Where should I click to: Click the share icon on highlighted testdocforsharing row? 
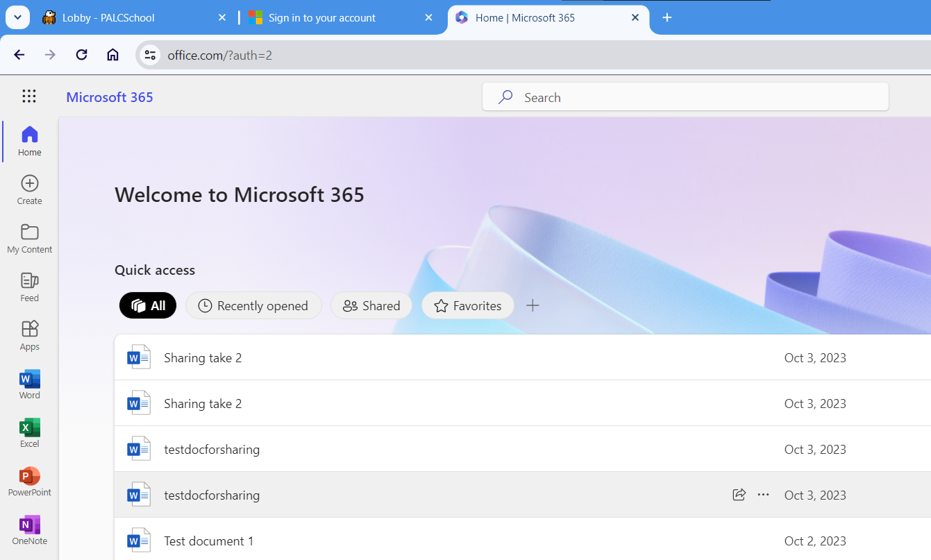click(x=739, y=495)
